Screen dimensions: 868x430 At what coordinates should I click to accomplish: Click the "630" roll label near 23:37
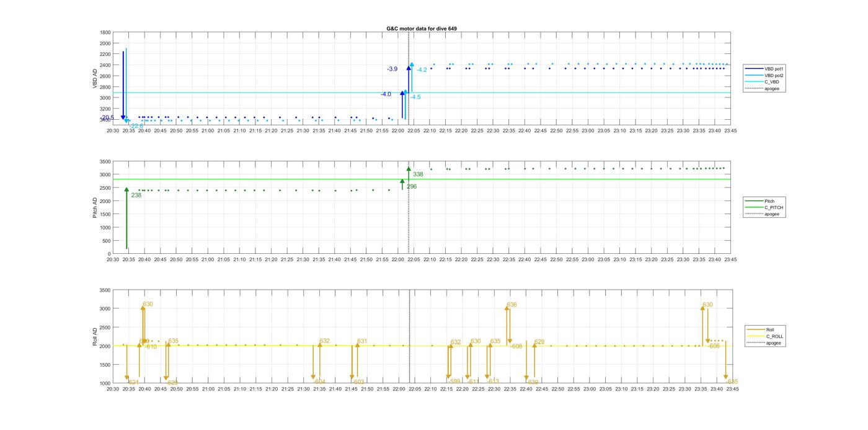click(x=707, y=305)
